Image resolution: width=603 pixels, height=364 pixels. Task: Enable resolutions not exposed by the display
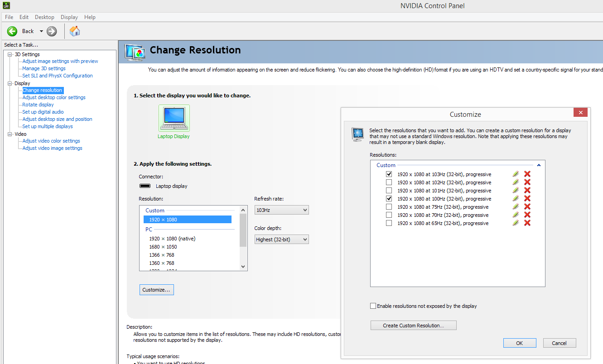pos(373,306)
